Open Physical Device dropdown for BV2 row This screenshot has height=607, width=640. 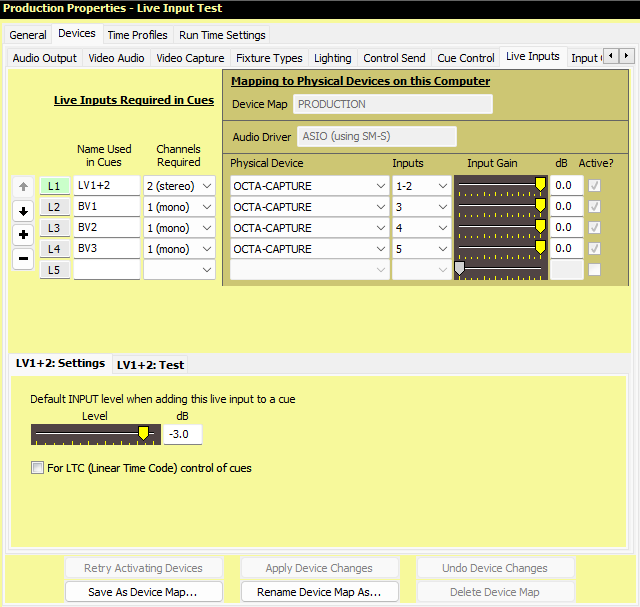pos(309,228)
